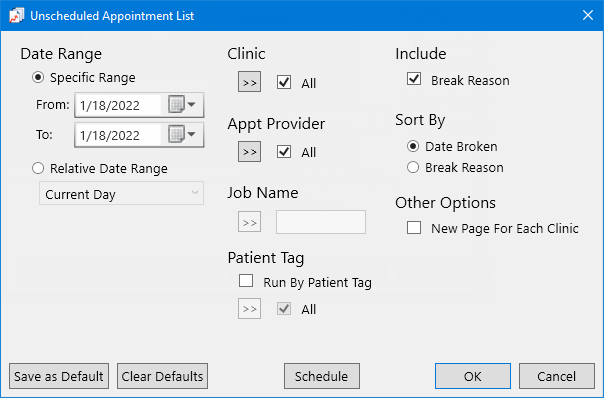Open the From date calendar picker
The image size is (604, 398).
click(x=182, y=105)
